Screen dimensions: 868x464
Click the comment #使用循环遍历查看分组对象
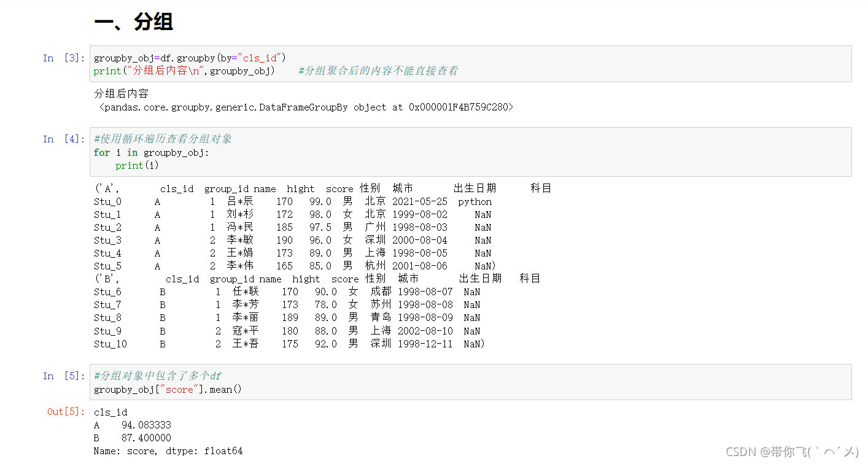pyautogui.click(x=163, y=139)
